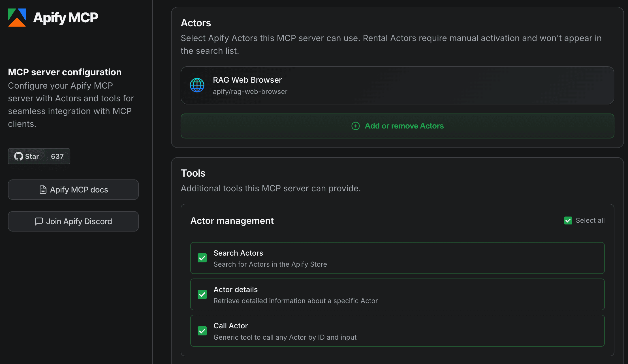This screenshot has width=628, height=364.
Task: Click the chat bubble icon in Join Apify Discord
Action: (x=39, y=221)
